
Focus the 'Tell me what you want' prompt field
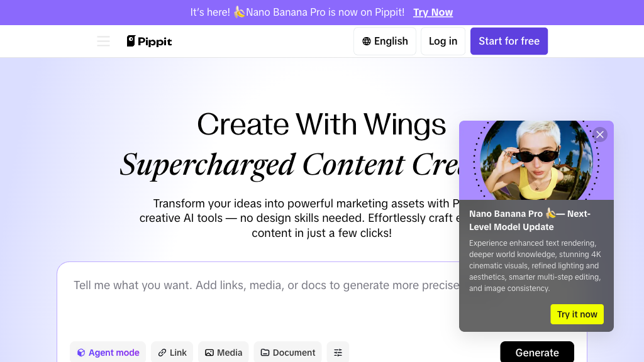coord(263,300)
